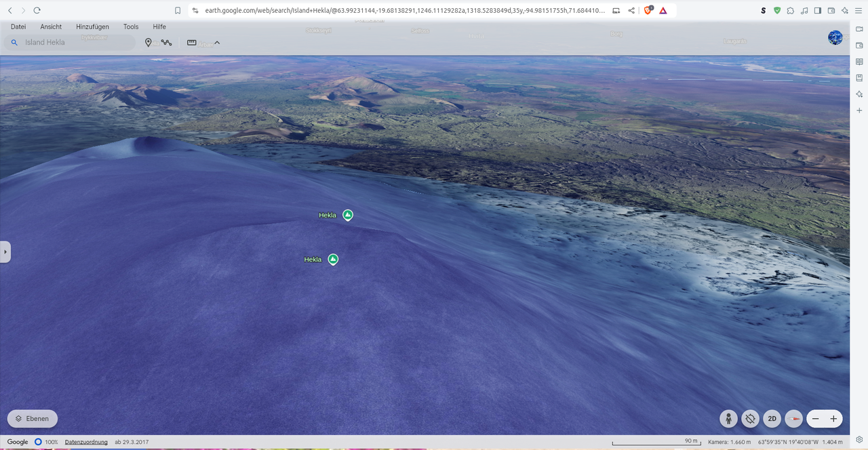Share this page URL
This screenshot has width=868, height=450.
click(631, 10)
